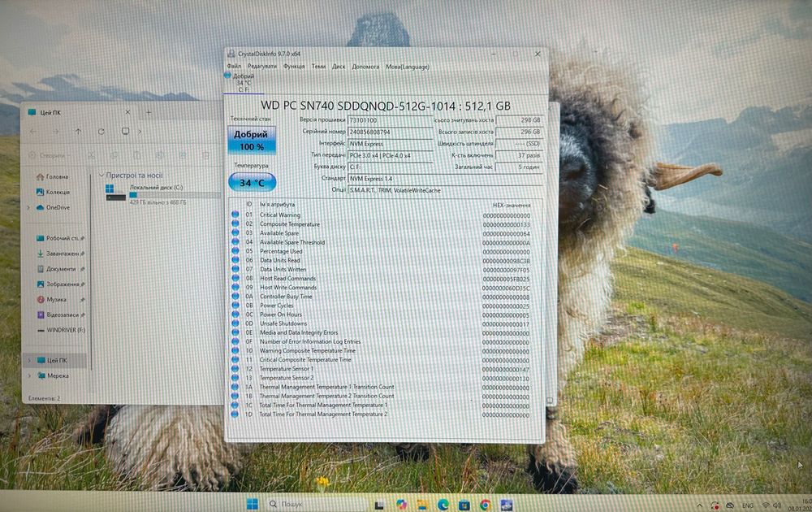Click the taskbar search box Пошук
The width and height of the screenshot is (812, 512).
point(317,504)
